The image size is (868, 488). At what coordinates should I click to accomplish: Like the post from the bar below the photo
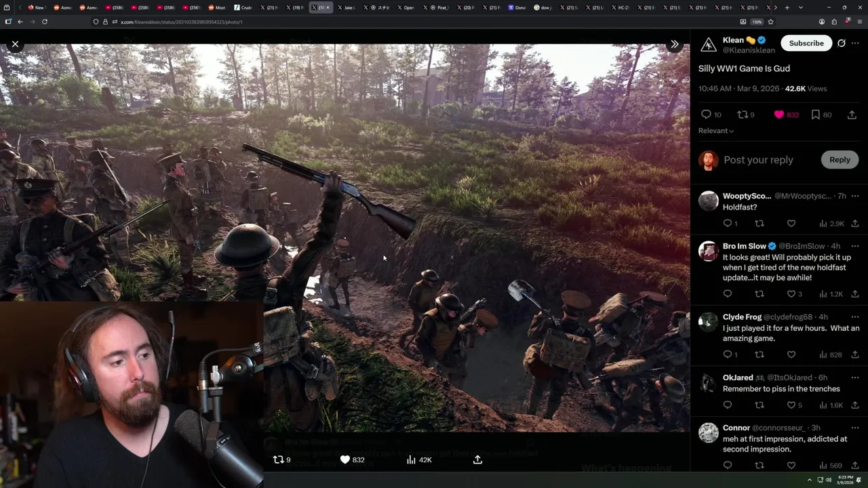[x=351, y=460]
